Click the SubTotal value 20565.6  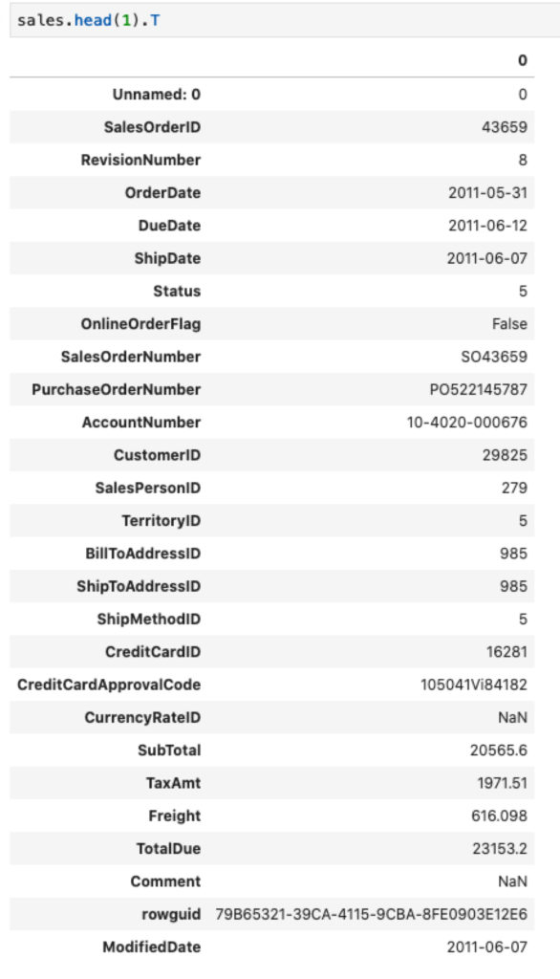click(499, 750)
